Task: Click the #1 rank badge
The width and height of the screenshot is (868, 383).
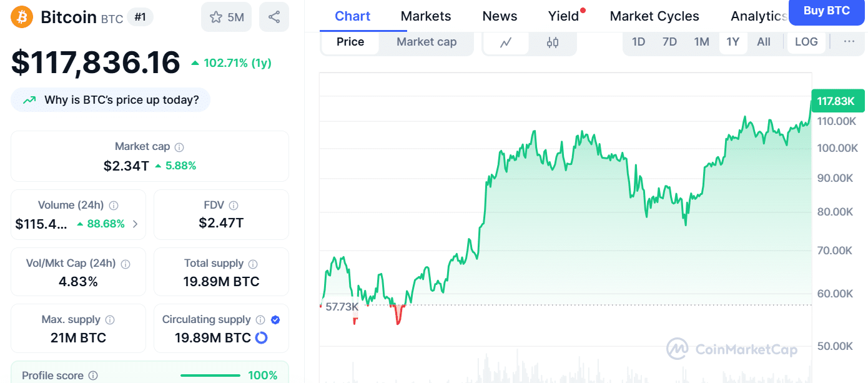Action: tap(141, 17)
